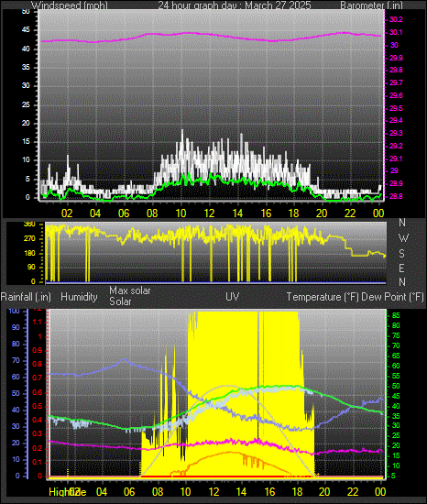Click the Dew Point (°F) legend label

click(392, 297)
